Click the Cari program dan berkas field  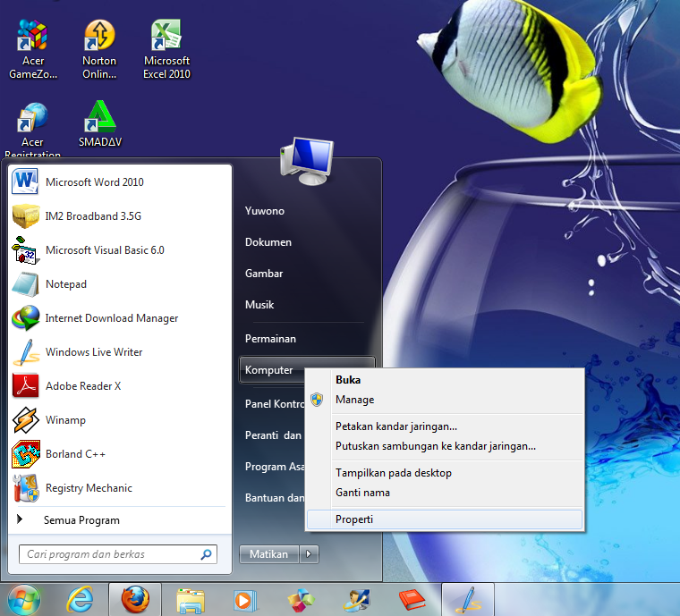[x=118, y=554]
